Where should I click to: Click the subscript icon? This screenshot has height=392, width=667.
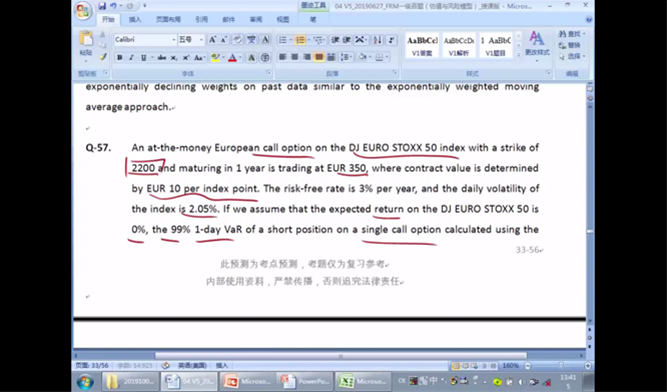tap(174, 57)
